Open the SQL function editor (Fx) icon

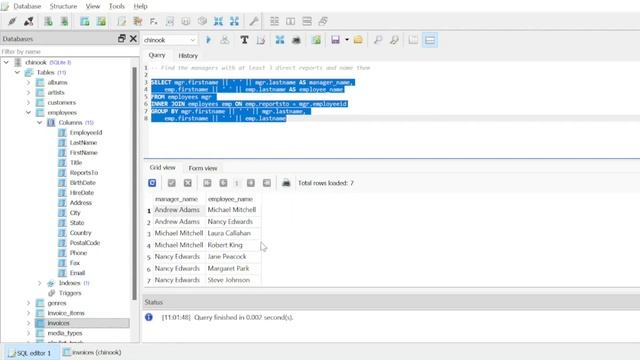point(153,21)
